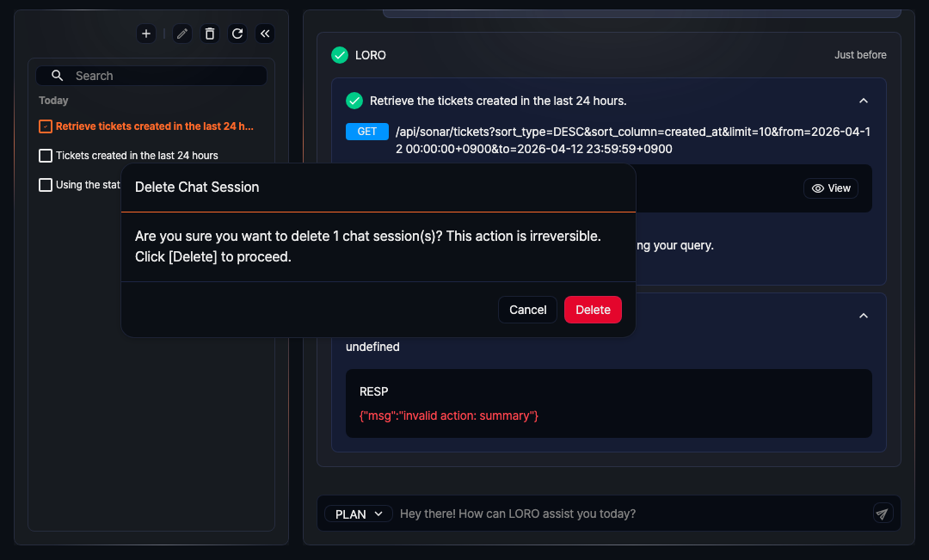This screenshot has height=560, width=929.
Task: Focus the 'How can LORO assist' message field
Action: coord(632,514)
